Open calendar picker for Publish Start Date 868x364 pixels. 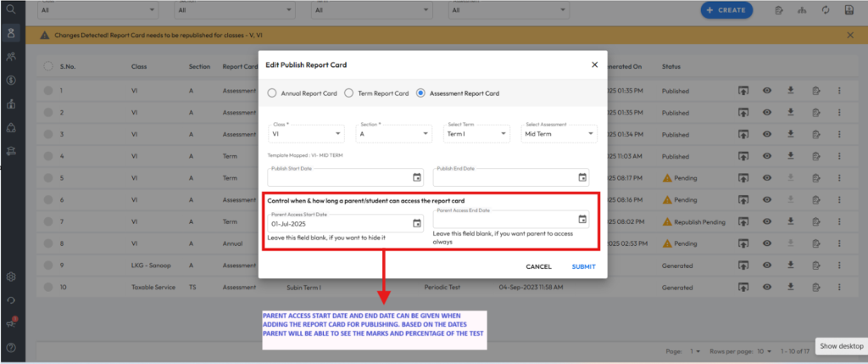click(416, 177)
